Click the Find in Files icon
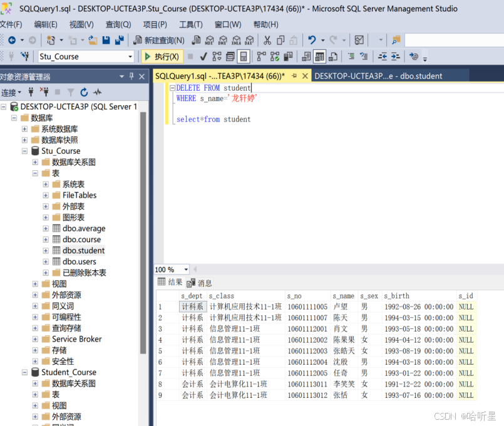This screenshot has height=426, width=504. [396, 40]
